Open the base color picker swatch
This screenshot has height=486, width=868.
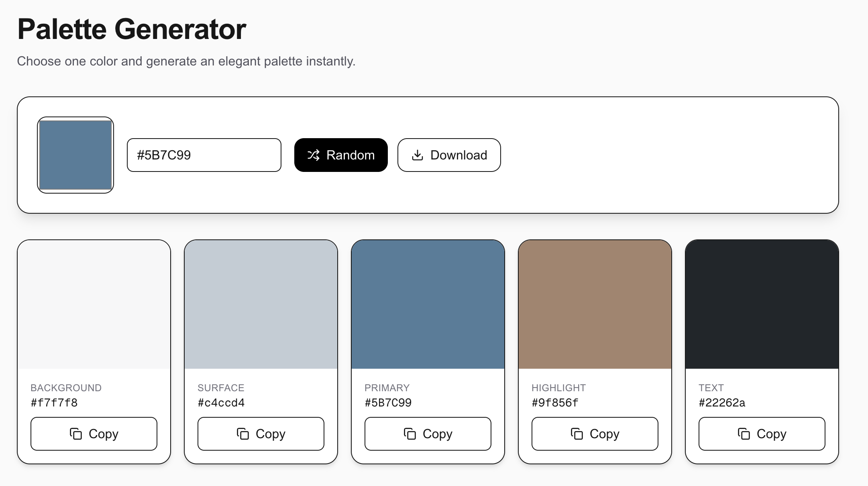(x=75, y=155)
